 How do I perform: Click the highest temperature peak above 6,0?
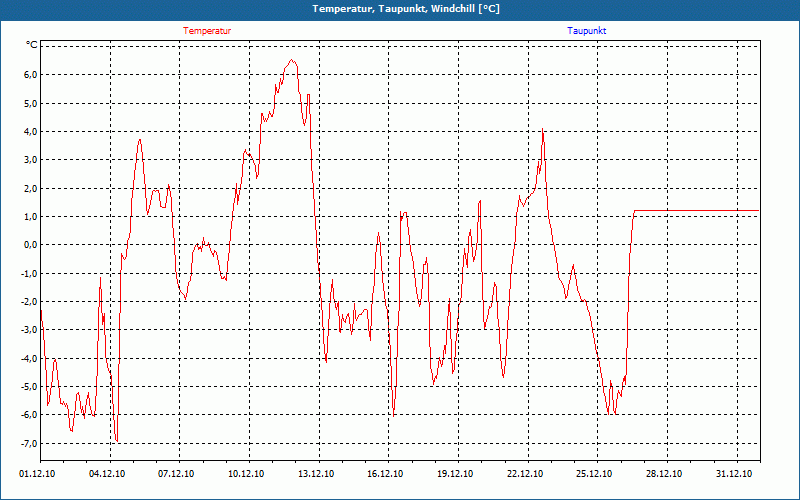(x=291, y=60)
